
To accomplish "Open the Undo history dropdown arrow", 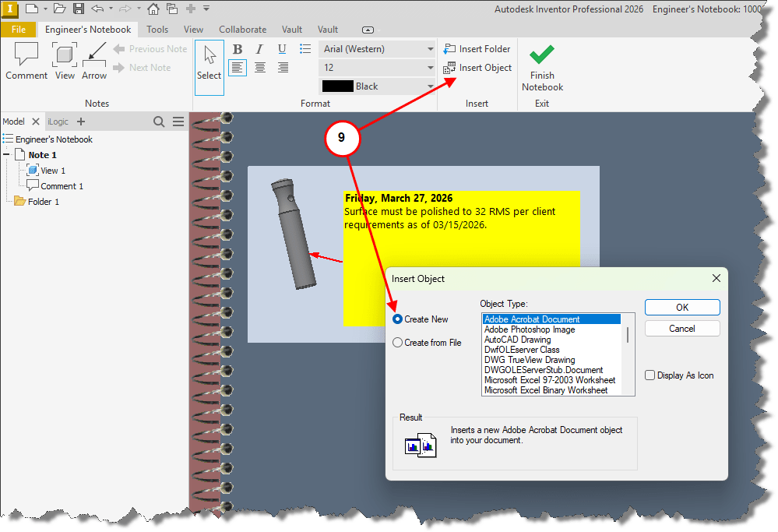I will point(111,9).
